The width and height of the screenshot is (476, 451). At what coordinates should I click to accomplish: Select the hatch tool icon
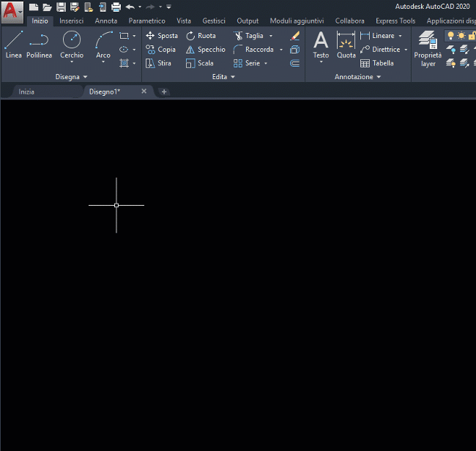pos(124,63)
